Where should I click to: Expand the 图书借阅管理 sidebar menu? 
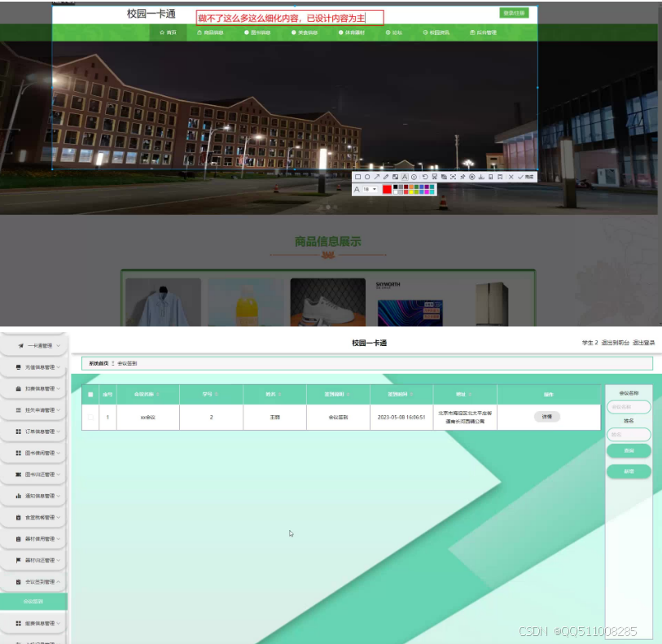[33, 453]
